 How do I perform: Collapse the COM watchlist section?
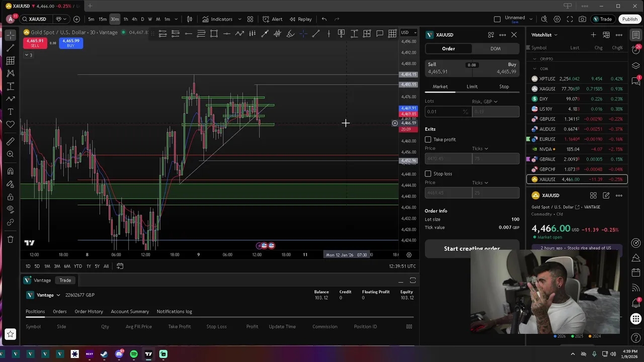point(535,69)
